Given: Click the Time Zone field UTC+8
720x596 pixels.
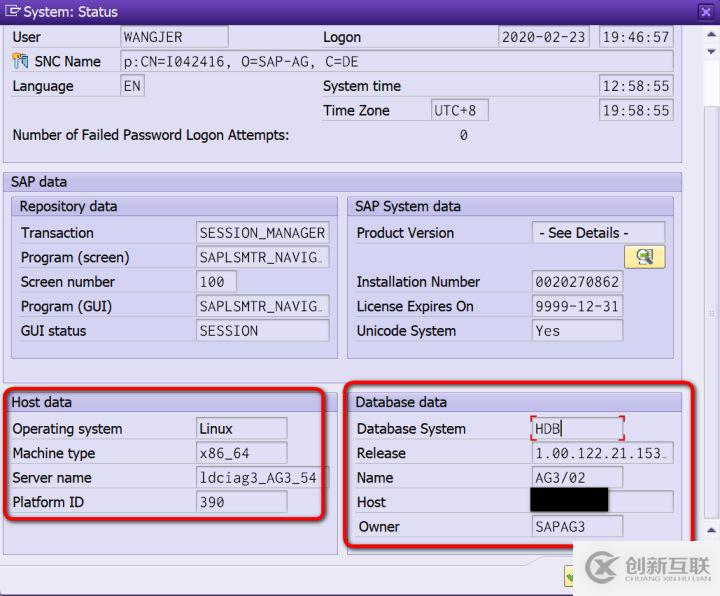Looking at the screenshot, I should 459,110.
